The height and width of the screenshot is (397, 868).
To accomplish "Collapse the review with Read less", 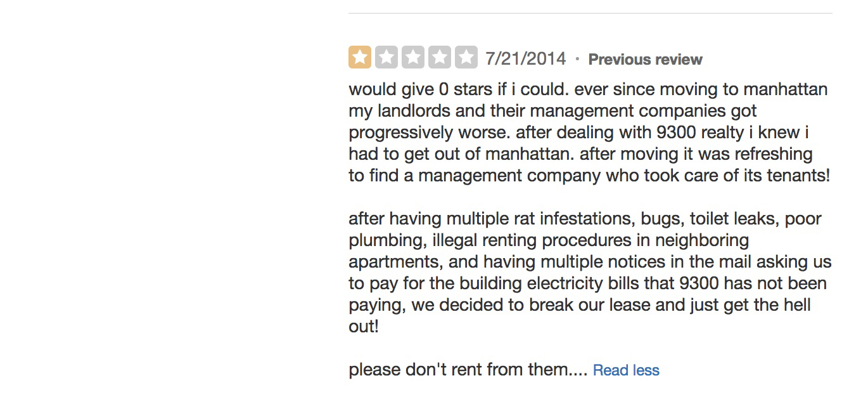I will [x=626, y=370].
